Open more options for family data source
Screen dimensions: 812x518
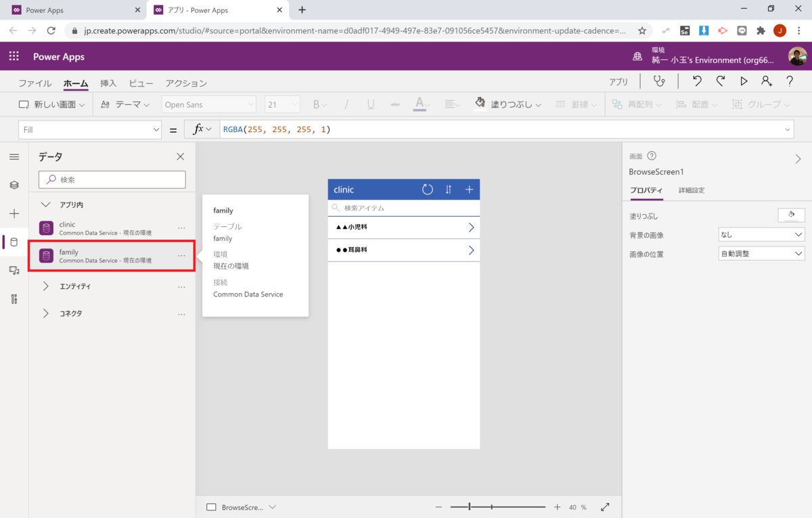pyautogui.click(x=181, y=256)
